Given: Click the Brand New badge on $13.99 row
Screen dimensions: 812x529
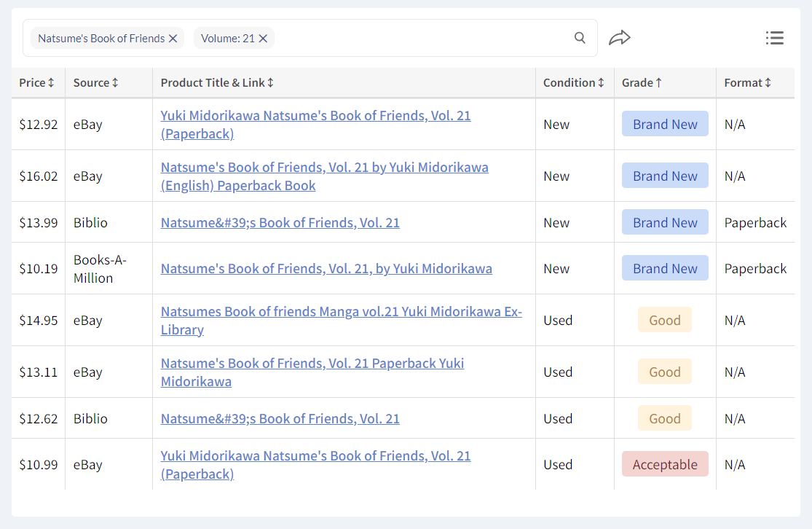Looking at the screenshot, I should pos(665,223).
